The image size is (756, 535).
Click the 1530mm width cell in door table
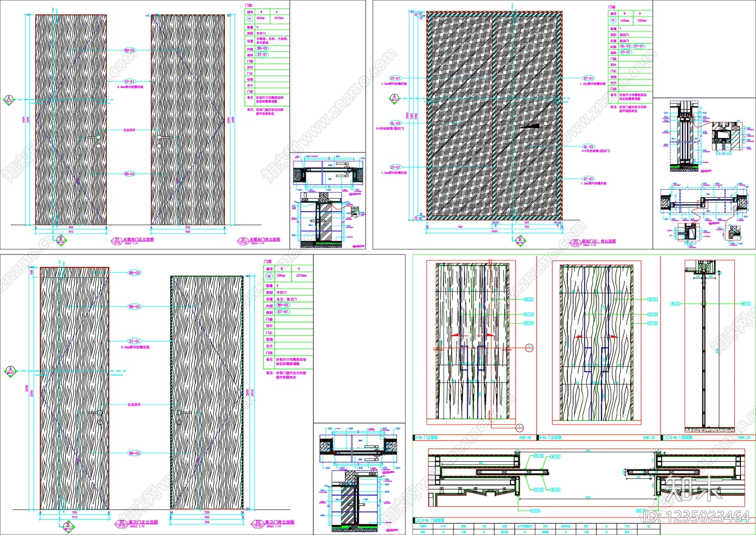(624, 21)
